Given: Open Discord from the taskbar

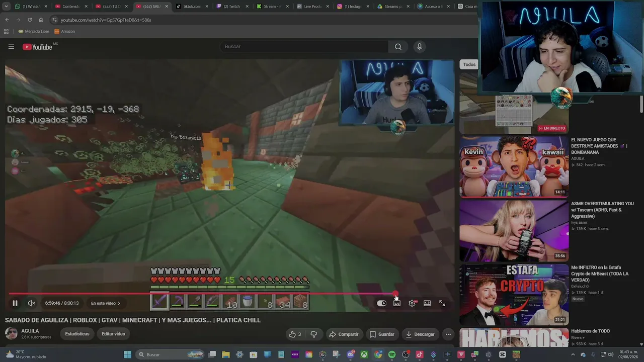Looking at the screenshot, I should (x=351, y=354).
